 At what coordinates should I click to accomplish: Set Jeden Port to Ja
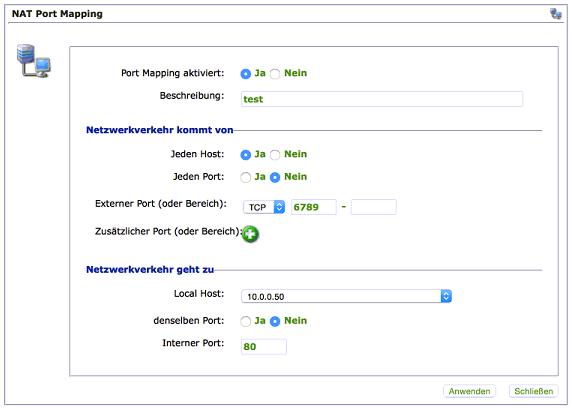click(246, 177)
